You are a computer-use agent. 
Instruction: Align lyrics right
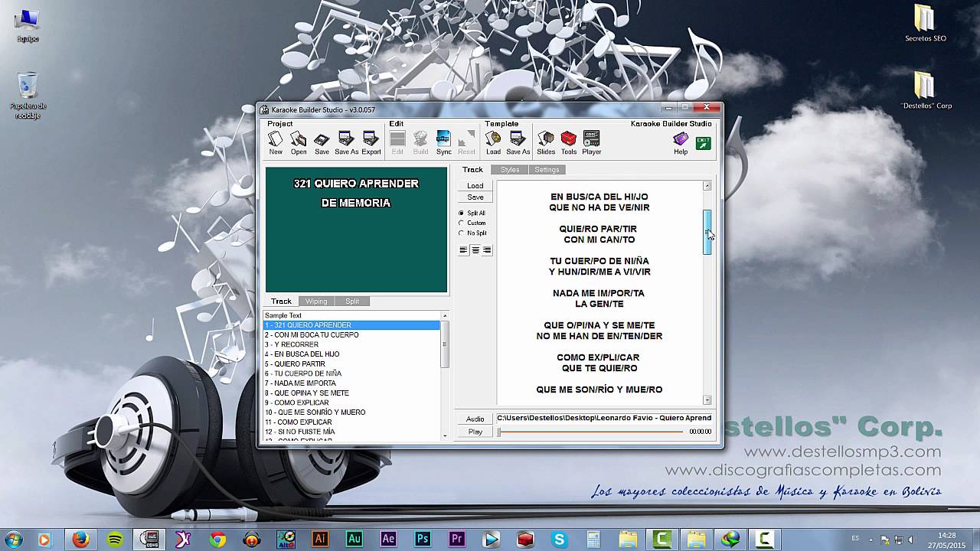point(487,250)
